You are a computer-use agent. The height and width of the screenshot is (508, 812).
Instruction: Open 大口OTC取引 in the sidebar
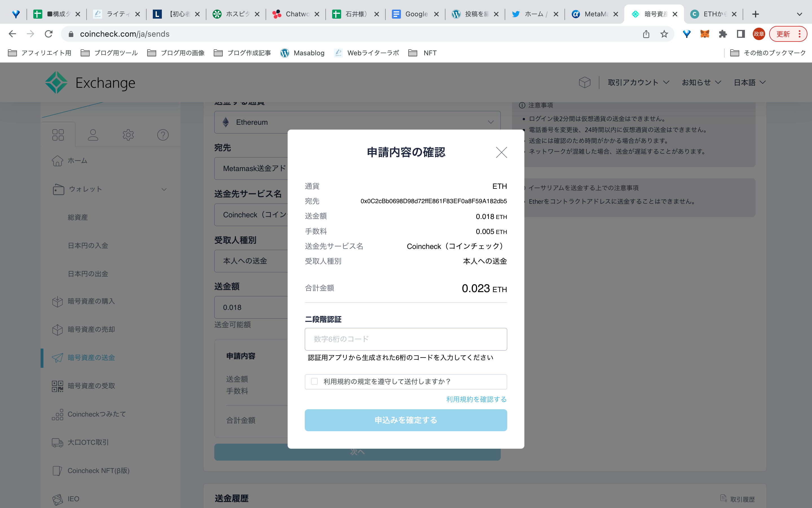(81, 443)
